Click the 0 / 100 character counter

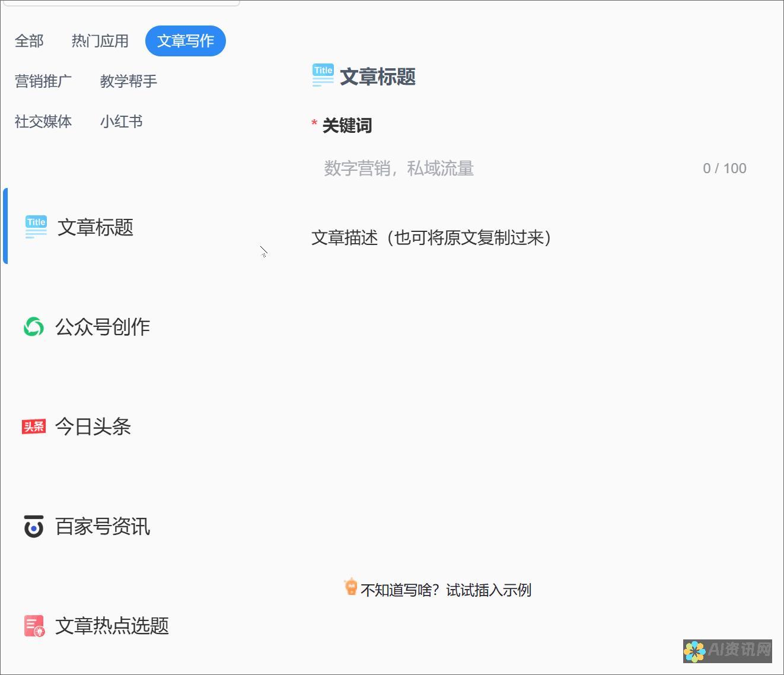(725, 168)
